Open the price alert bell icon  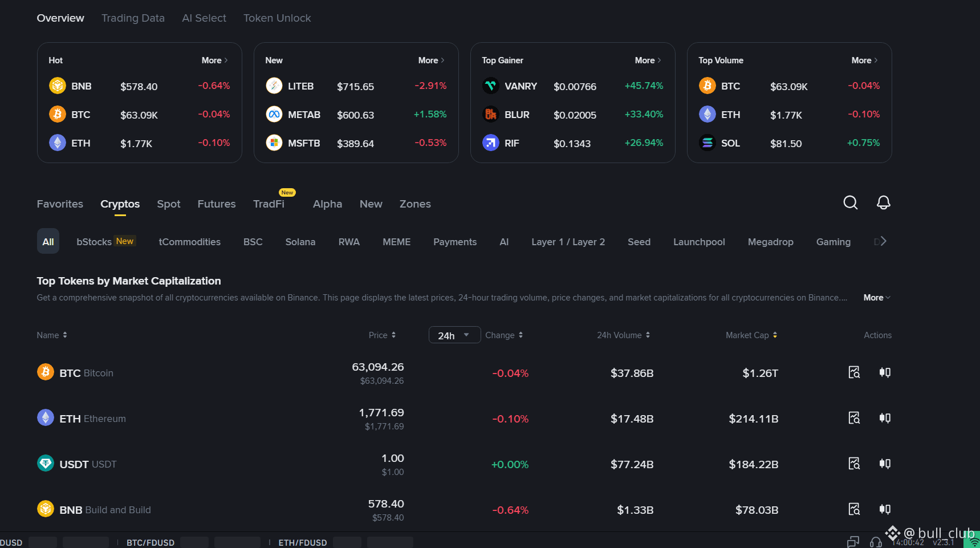[883, 202]
